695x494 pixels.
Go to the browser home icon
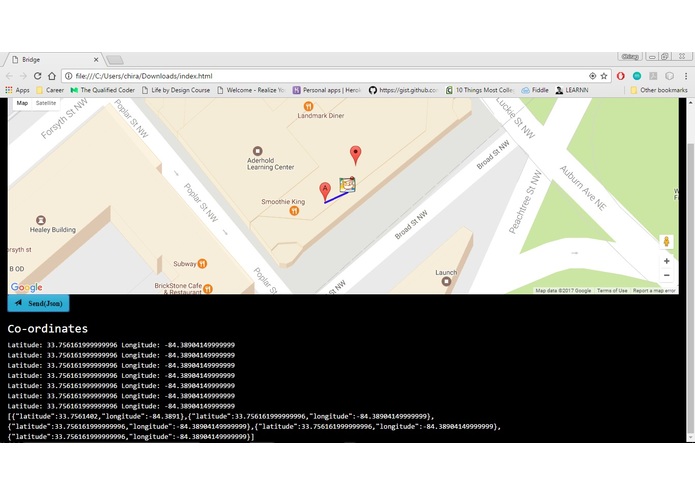pyautogui.click(x=52, y=76)
